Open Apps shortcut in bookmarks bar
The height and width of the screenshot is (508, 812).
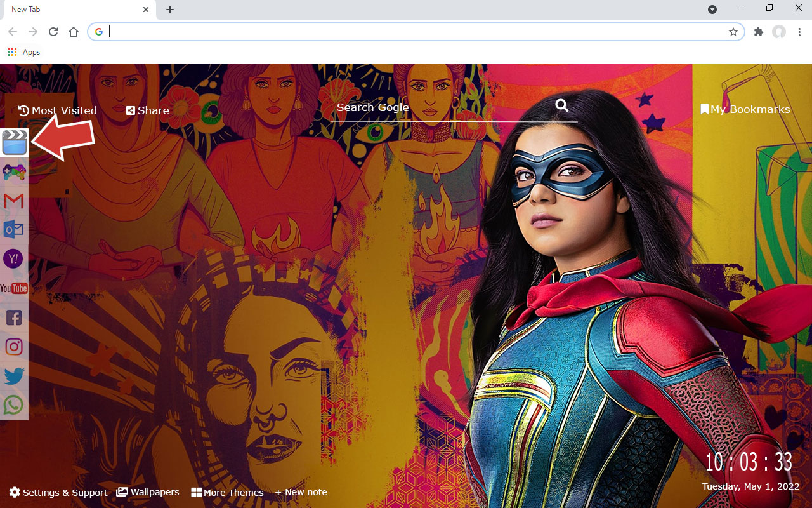tap(24, 52)
